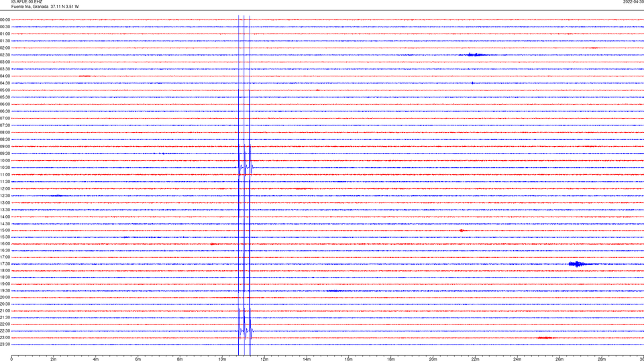Image resolution: width=644 pixels, height=362 pixels.
Task: Select the 06:00 trace label
Action: point(5,105)
